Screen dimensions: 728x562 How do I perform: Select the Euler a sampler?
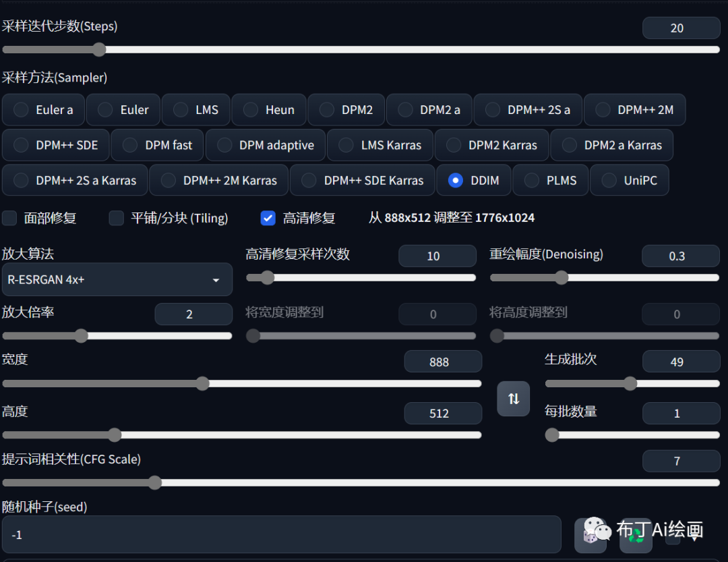point(22,110)
